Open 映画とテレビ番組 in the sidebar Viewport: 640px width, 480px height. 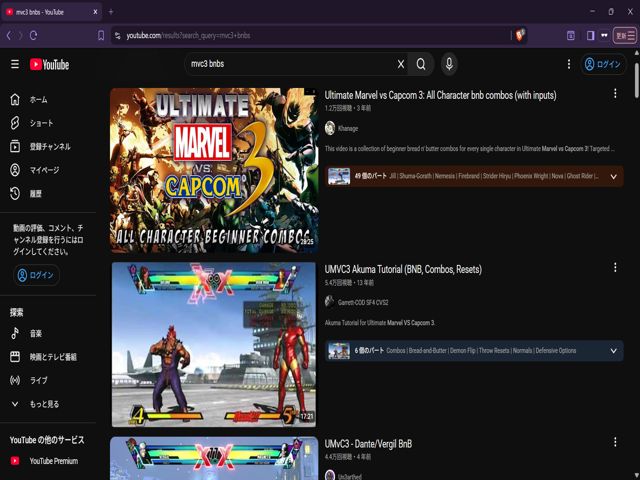(48, 357)
